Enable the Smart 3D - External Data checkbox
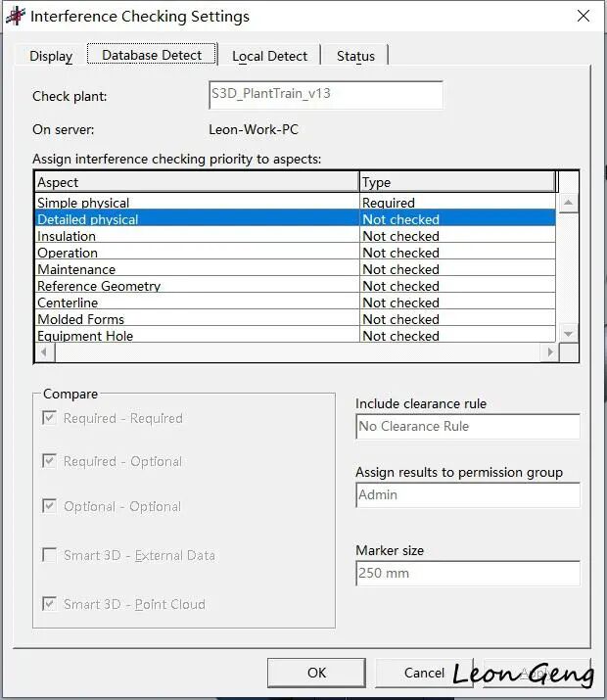Image resolution: width=607 pixels, height=700 pixels. pos(49,555)
